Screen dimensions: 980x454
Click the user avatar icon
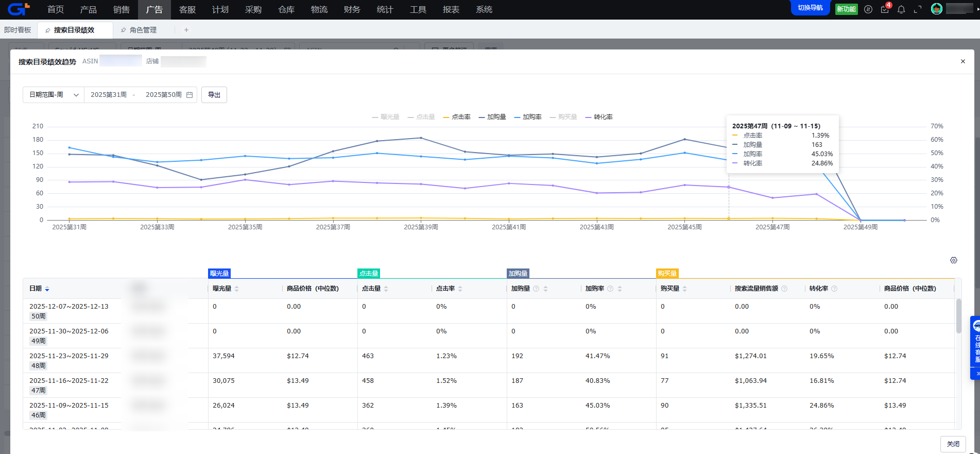pos(937,9)
